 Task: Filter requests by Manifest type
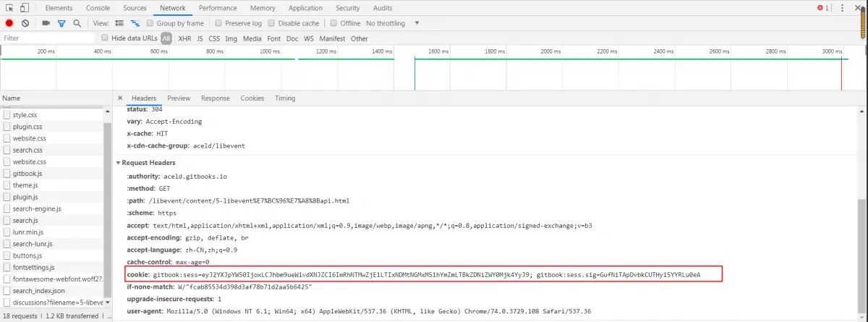(x=333, y=38)
